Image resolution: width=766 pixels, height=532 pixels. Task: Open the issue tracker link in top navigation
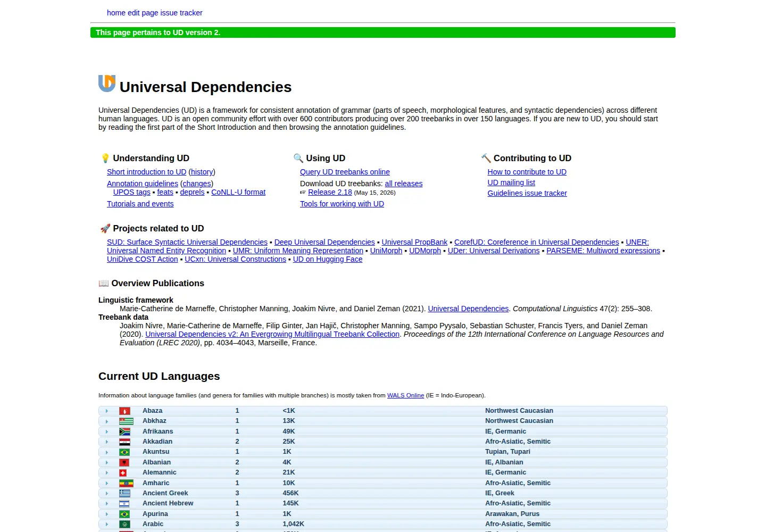click(x=181, y=13)
